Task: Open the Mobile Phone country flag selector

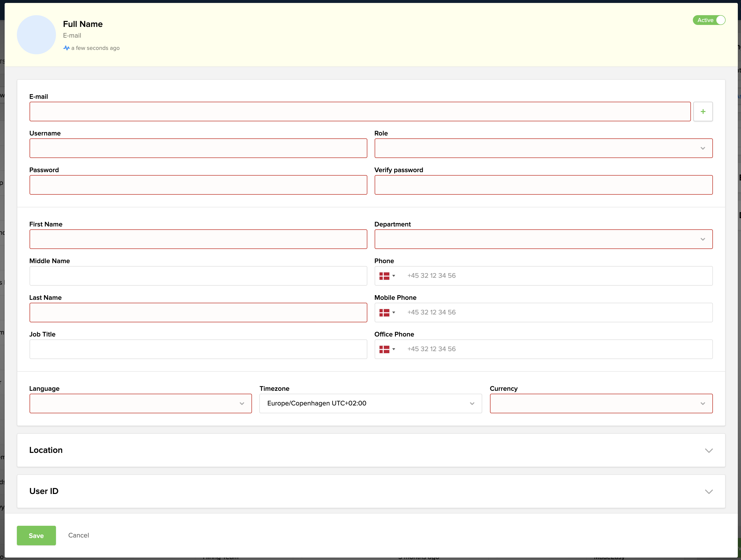Action: pos(387,312)
